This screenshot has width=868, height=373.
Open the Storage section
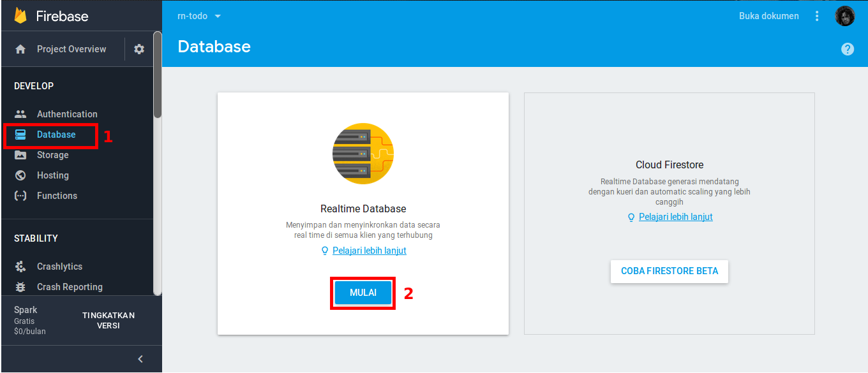tap(52, 155)
